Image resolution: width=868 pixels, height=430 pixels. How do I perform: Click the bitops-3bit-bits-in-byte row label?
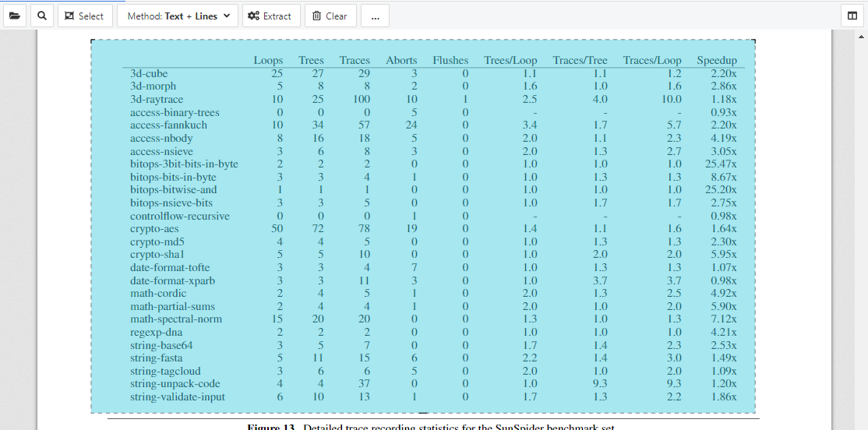point(184,164)
